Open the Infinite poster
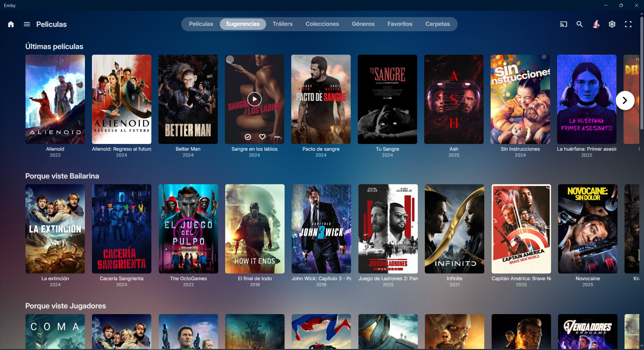The height and width of the screenshot is (350, 644). (x=454, y=229)
